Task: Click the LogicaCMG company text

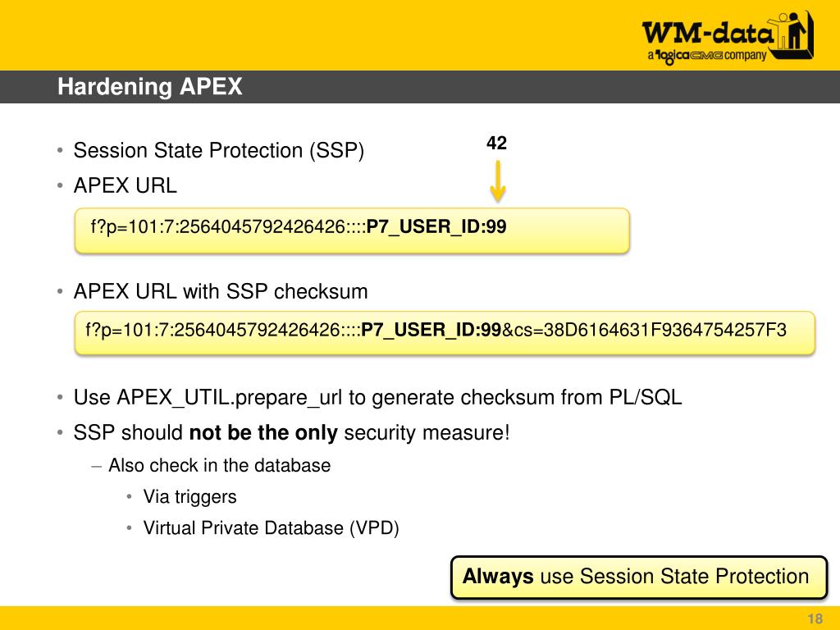Action: coord(707,55)
